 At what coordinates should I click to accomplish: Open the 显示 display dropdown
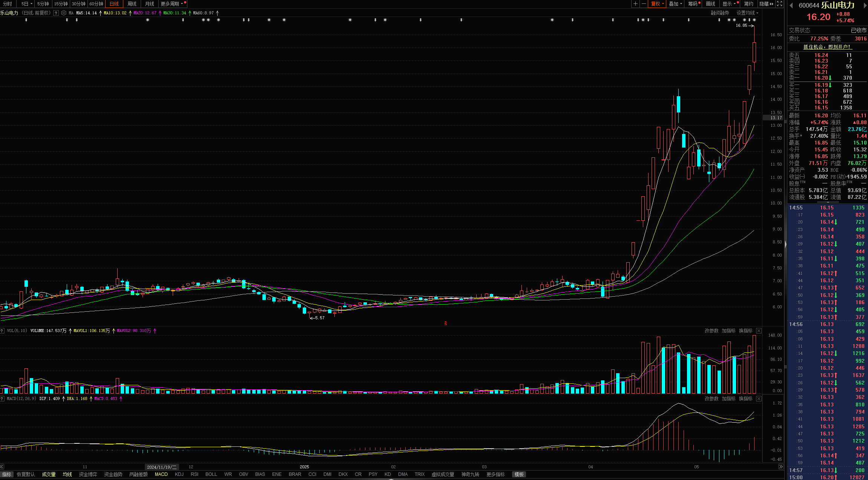point(729,4)
